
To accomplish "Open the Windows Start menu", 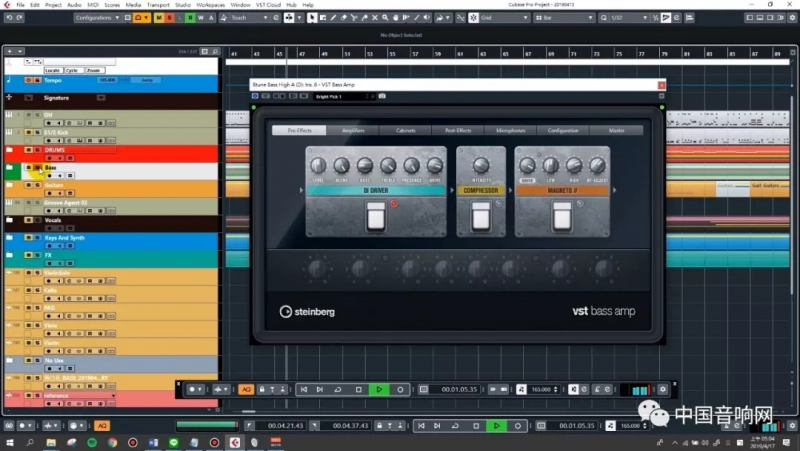I will point(10,442).
